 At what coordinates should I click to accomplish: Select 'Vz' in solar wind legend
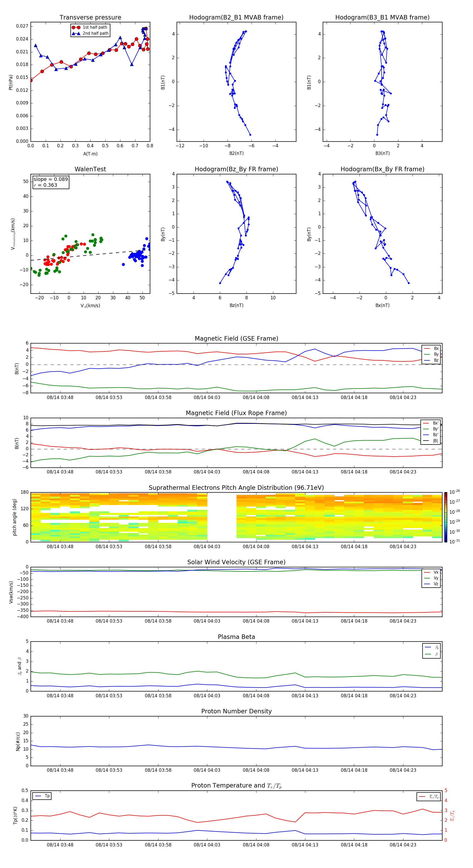431,584
